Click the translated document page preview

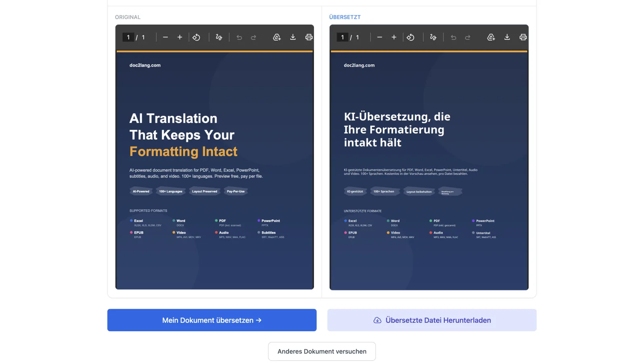(429, 170)
